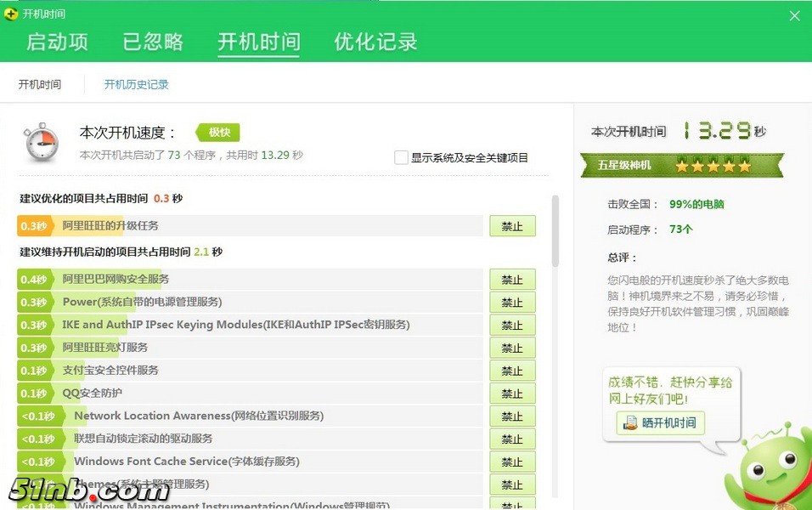
Task: Click 禁止 for 阿里巴巴网购安全服务
Action: pos(512,280)
